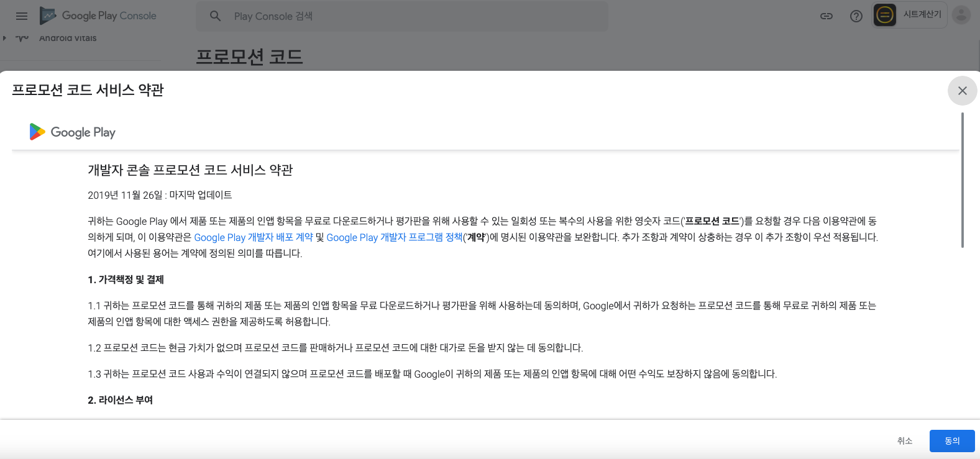Click the search magnifier icon

tap(215, 16)
